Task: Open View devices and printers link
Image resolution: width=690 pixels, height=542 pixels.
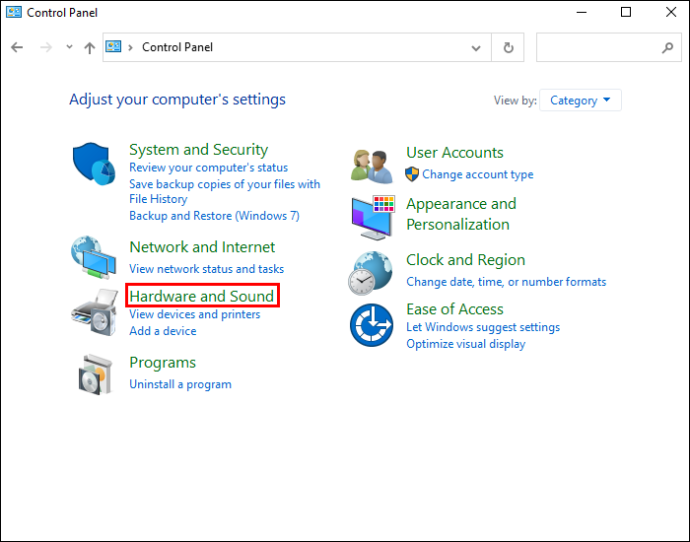Action: click(x=194, y=314)
